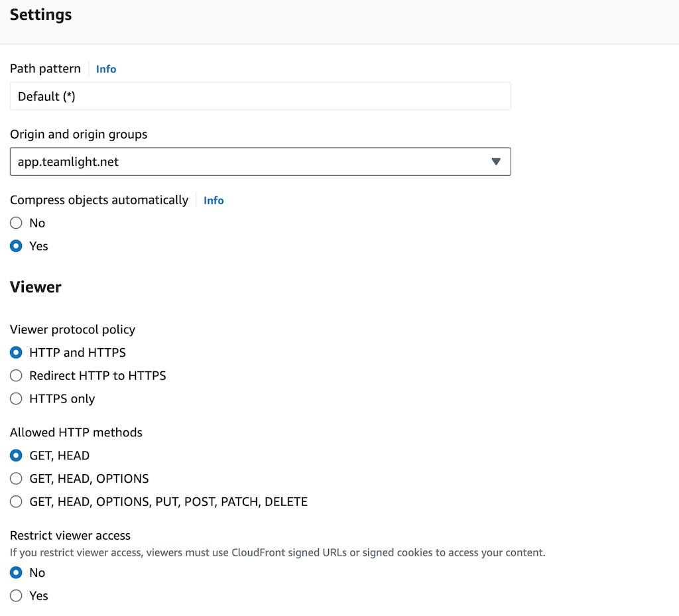679x616 pixels.
Task: Click the Origin and origin groups label
Action: click(x=78, y=134)
